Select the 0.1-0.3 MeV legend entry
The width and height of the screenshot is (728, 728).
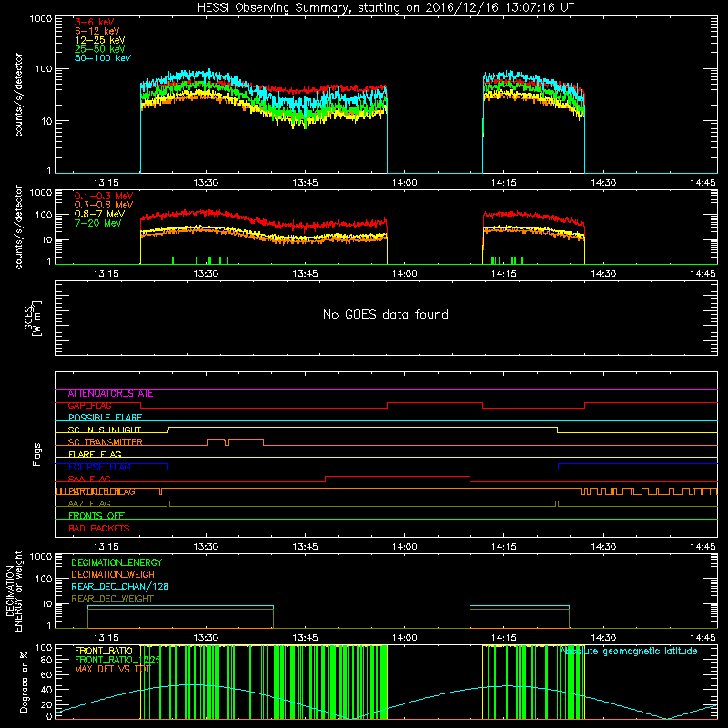(x=104, y=196)
